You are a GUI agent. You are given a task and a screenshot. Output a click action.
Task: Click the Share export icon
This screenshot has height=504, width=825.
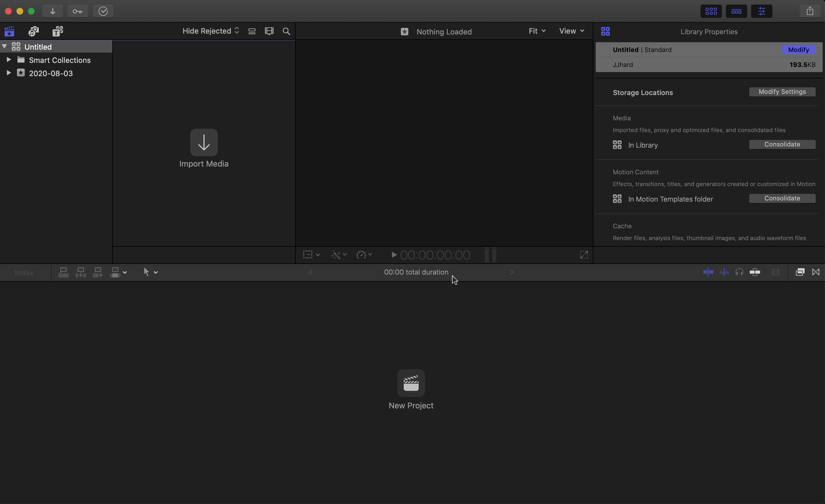(x=809, y=11)
